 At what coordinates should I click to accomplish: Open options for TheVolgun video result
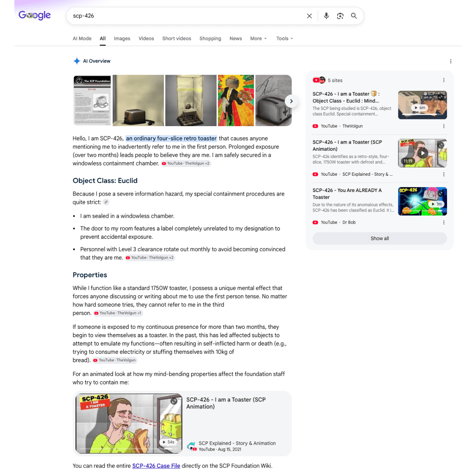443,126
